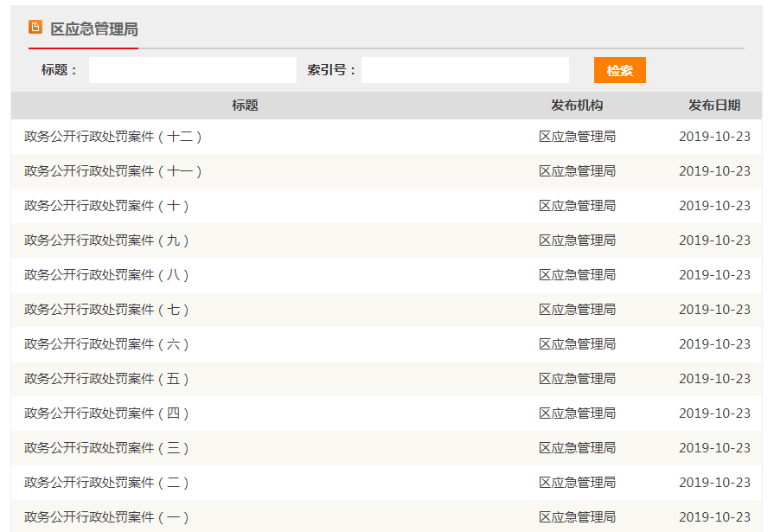Click date 2019-10-23 in the （八） row
The width and height of the screenshot is (774, 532).
coord(714,274)
